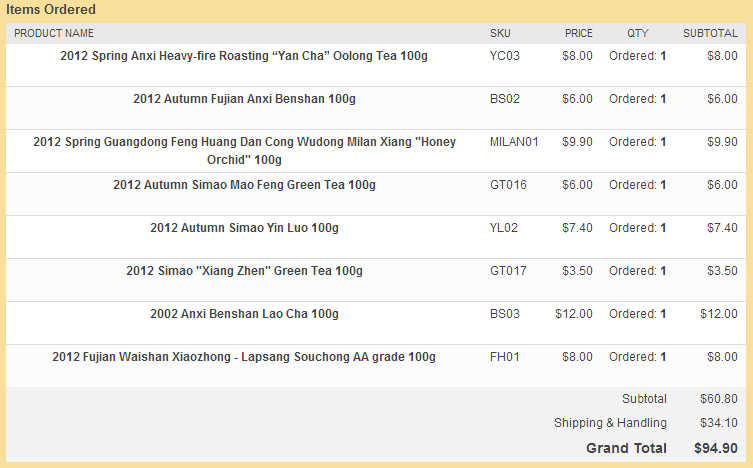Select the 2012 Autumn Fujian Anxi Benshan item

[244, 99]
